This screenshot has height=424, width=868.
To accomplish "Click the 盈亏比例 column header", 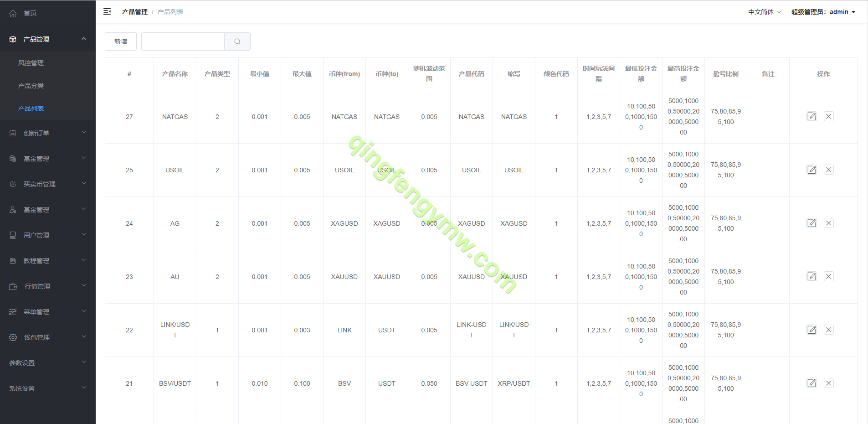I will pos(726,74).
